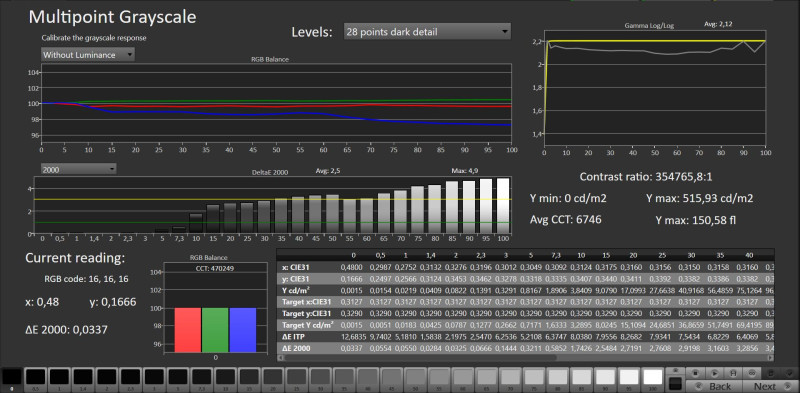
Task: Open the Without Luminance dropdown
Action: (x=88, y=55)
